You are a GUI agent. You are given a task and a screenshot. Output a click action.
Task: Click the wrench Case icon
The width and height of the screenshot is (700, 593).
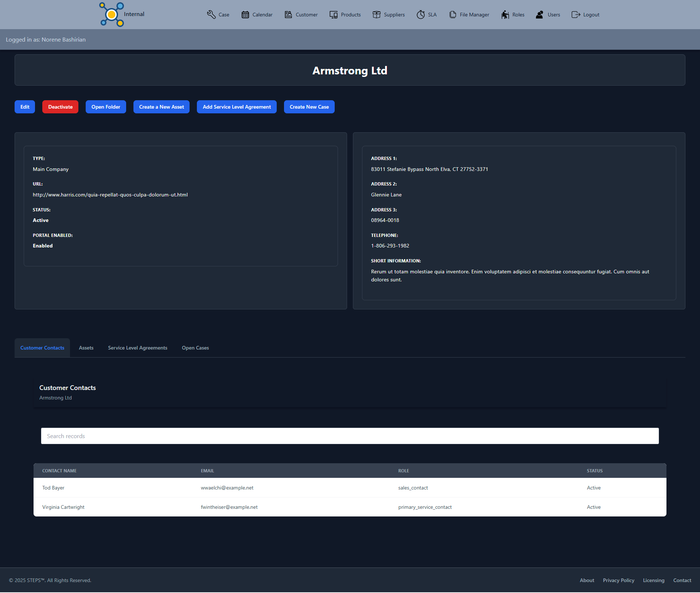(211, 15)
